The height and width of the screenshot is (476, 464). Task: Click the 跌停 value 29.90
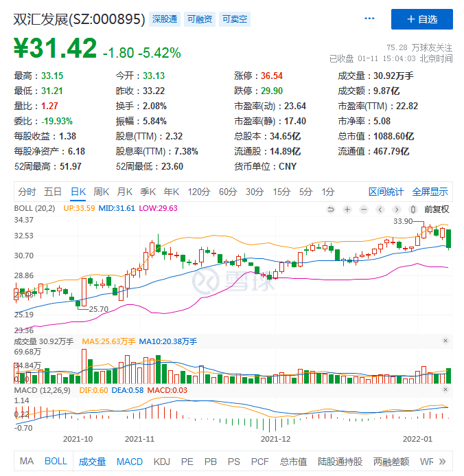272,91
